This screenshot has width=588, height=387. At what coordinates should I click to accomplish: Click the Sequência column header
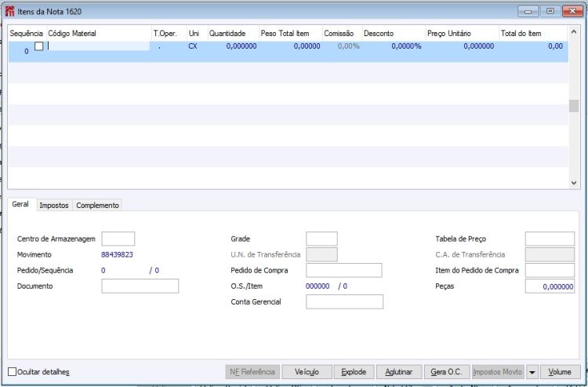(x=27, y=34)
